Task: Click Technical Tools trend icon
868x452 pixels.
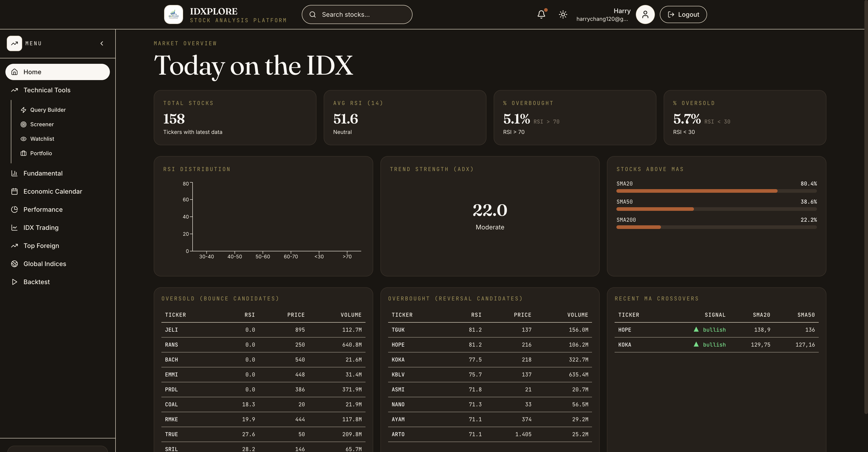Action: pos(14,90)
